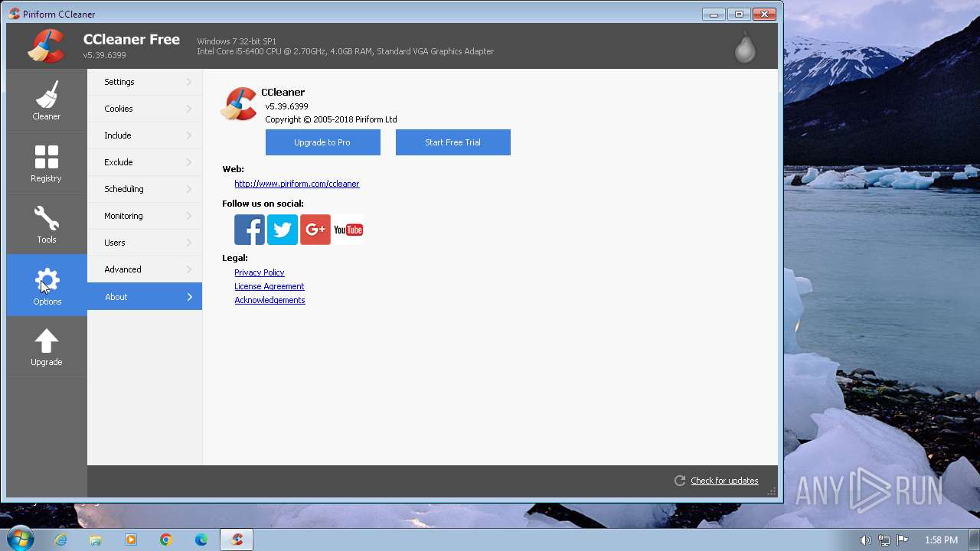
Task: Click chevron next to Settings
Action: (x=189, y=82)
